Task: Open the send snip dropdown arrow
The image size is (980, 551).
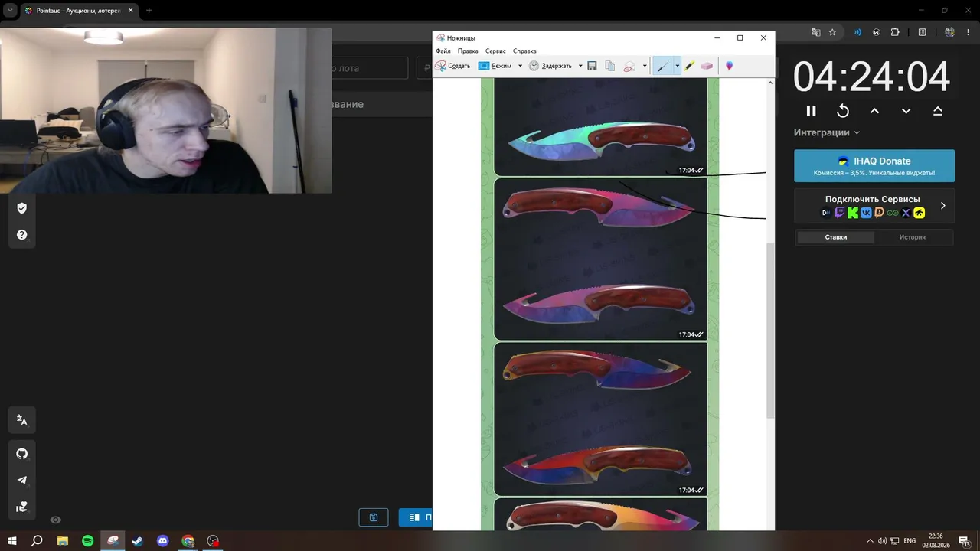Action: coord(645,66)
